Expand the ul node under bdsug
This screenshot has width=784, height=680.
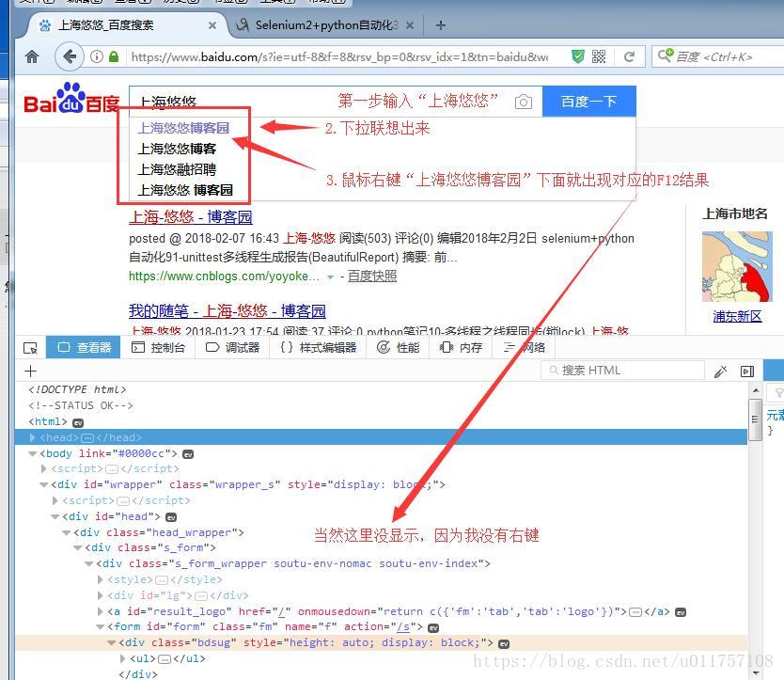pyautogui.click(x=123, y=659)
